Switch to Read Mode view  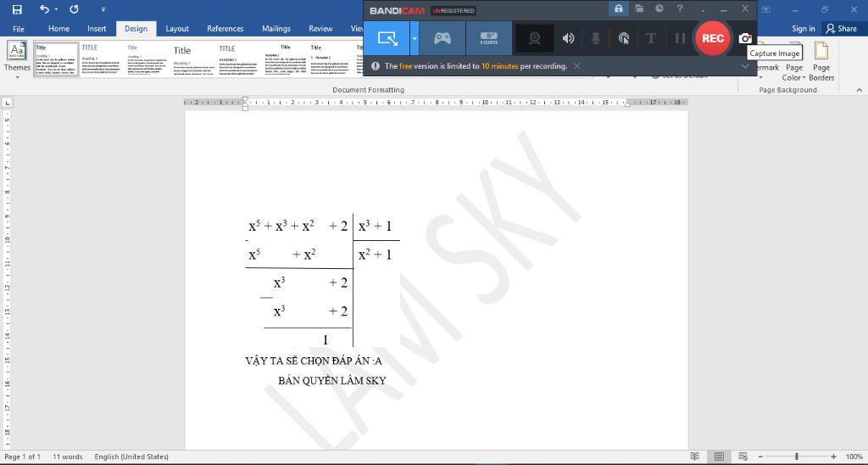pyautogui.click(x=695, y=457)
